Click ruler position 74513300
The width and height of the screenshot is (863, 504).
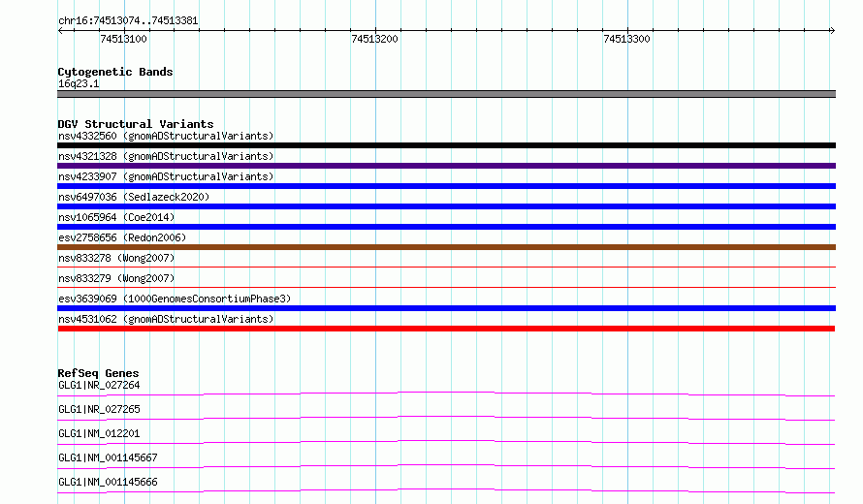[626, 39]
